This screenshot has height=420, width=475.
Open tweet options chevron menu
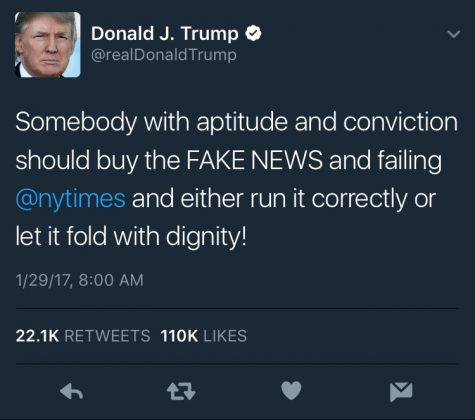point(454,34)
